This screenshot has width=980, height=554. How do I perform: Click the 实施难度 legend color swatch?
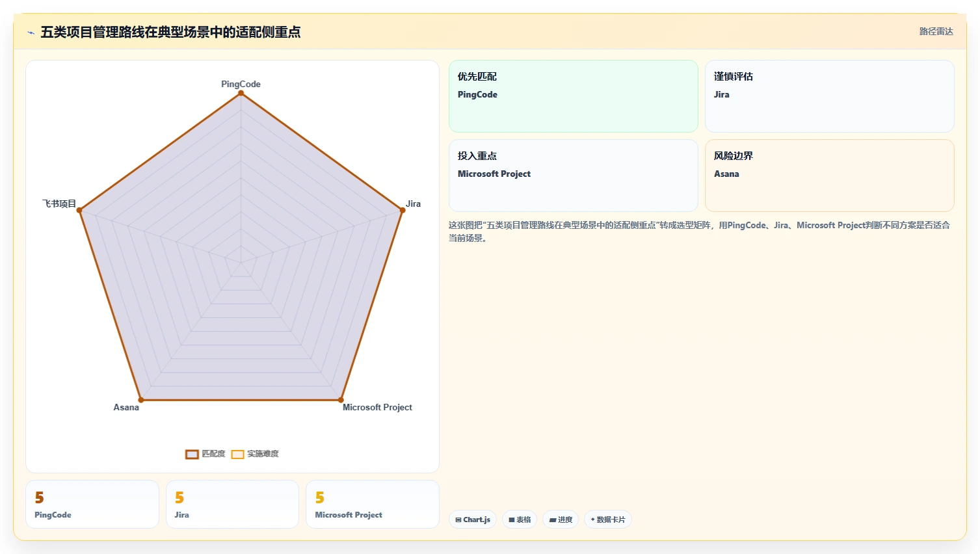pyautogui.click(x=238, y=455)
